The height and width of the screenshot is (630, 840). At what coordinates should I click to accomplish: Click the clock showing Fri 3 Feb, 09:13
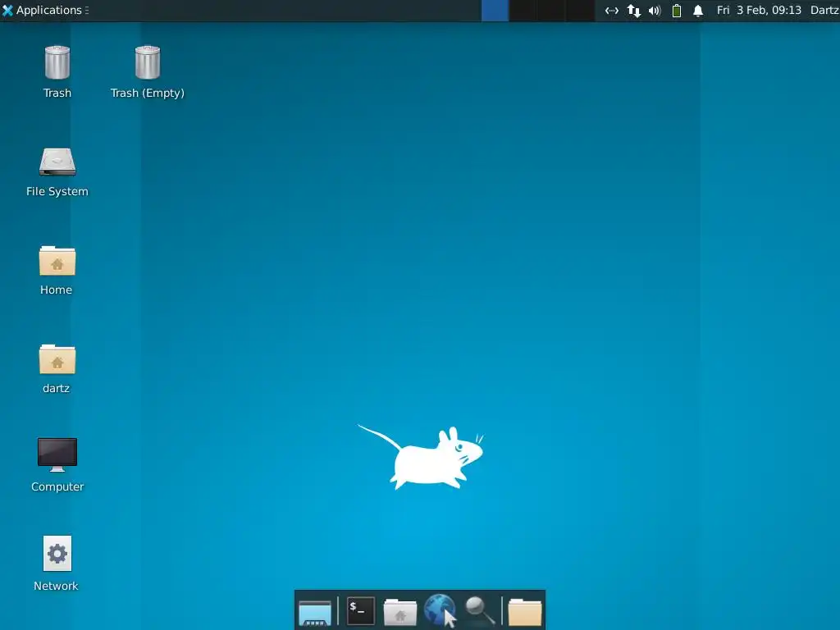point(759,10)
